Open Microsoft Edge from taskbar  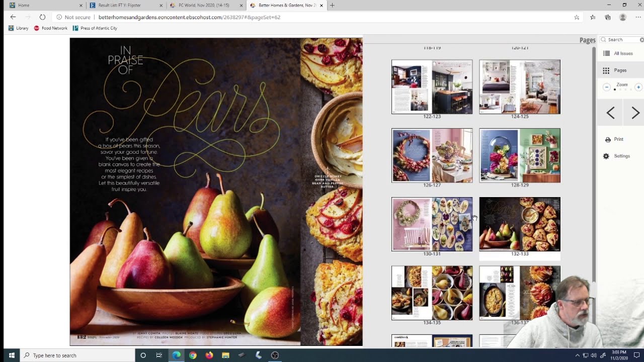[x=176, y=355]
